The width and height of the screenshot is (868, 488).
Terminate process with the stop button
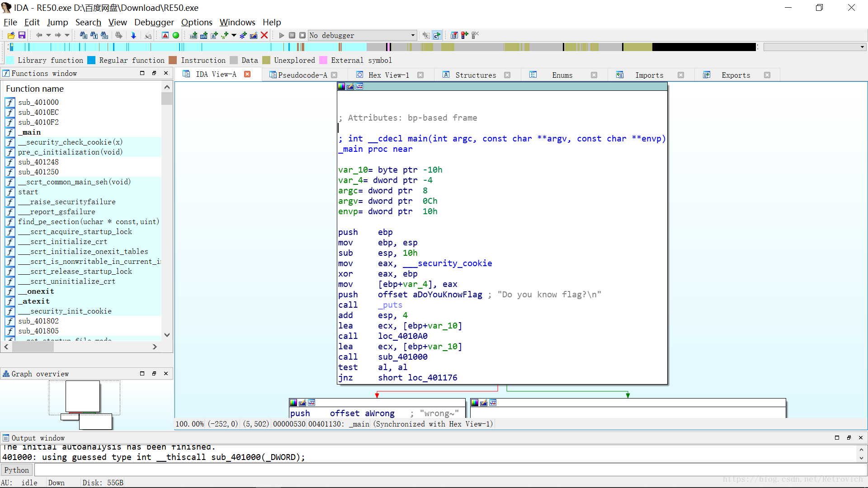302,35
